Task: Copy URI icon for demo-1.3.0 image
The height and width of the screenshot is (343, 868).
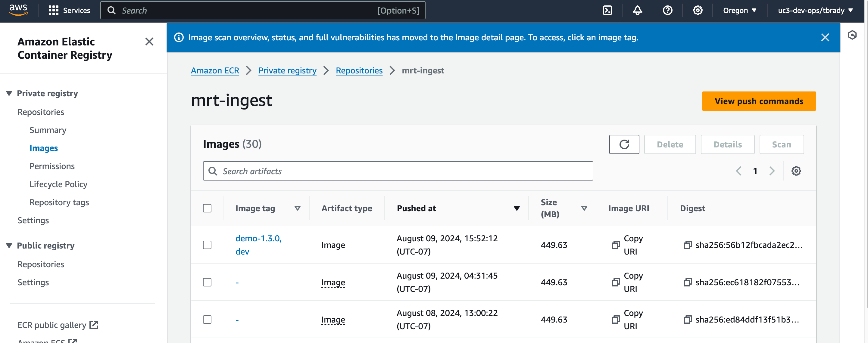Action: pyautogui.click(x=616, y=245)
